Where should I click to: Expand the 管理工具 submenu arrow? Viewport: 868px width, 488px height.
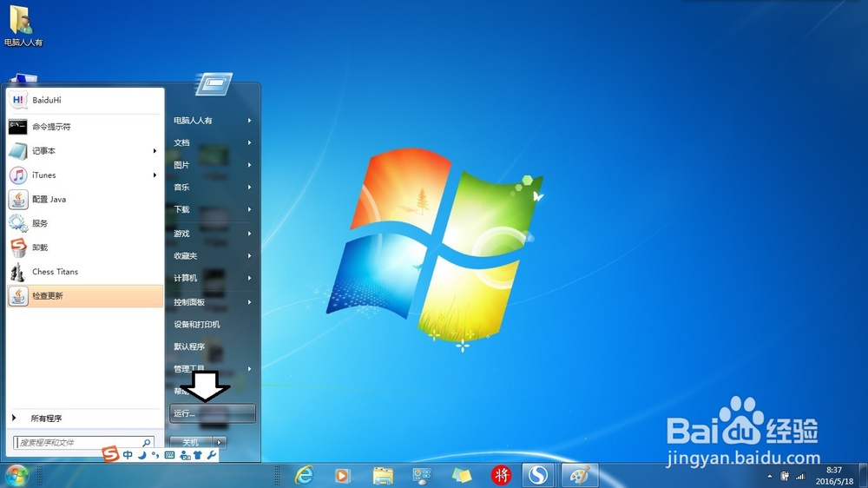250,369
